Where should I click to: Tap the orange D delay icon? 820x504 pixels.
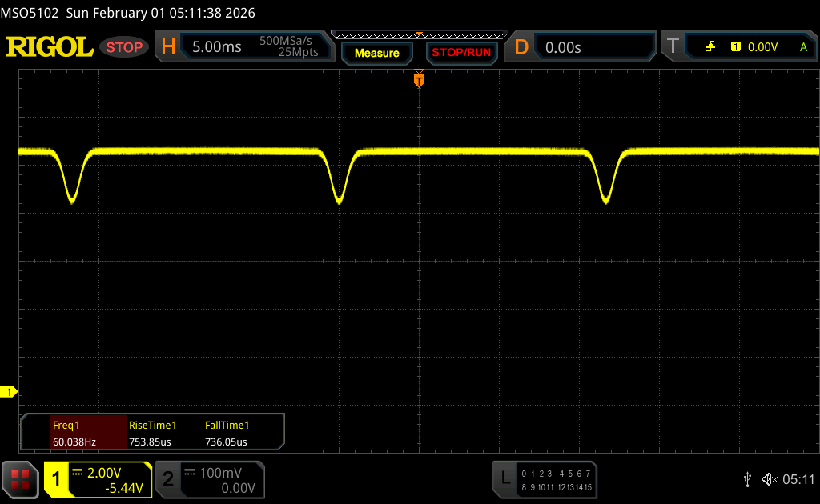(521, 47)
